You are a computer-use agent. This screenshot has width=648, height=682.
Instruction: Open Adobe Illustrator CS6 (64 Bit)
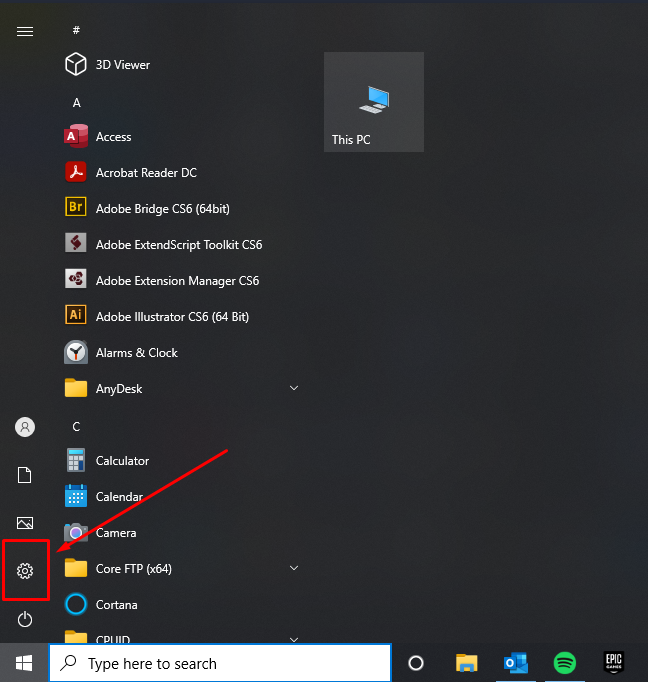tap(172, 317)
